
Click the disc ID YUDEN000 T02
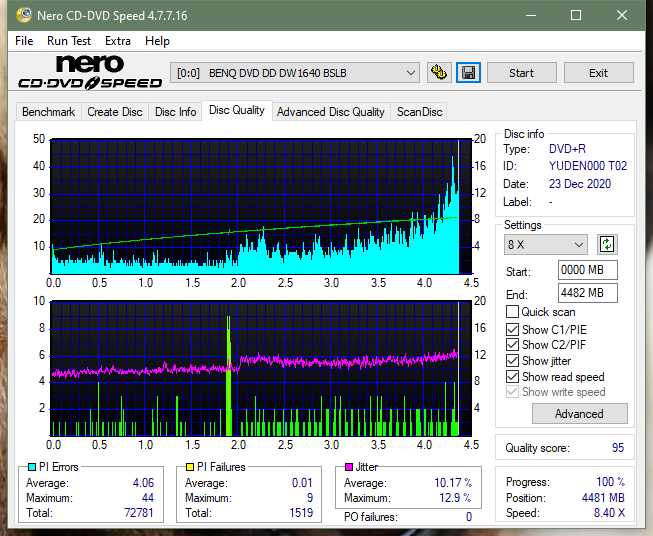click(588, 166)
